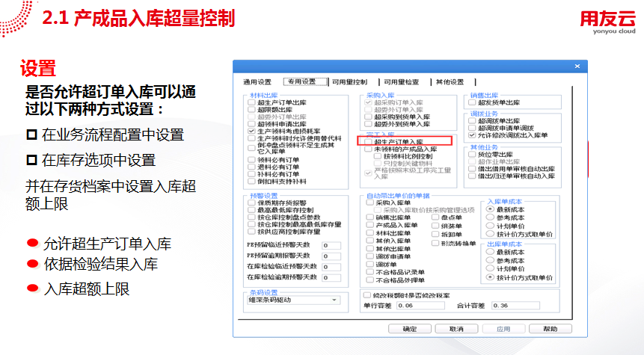Choose 参考成本 under 出库单成本
Viewport: 644px width, 355px height.
coord(490,261)
